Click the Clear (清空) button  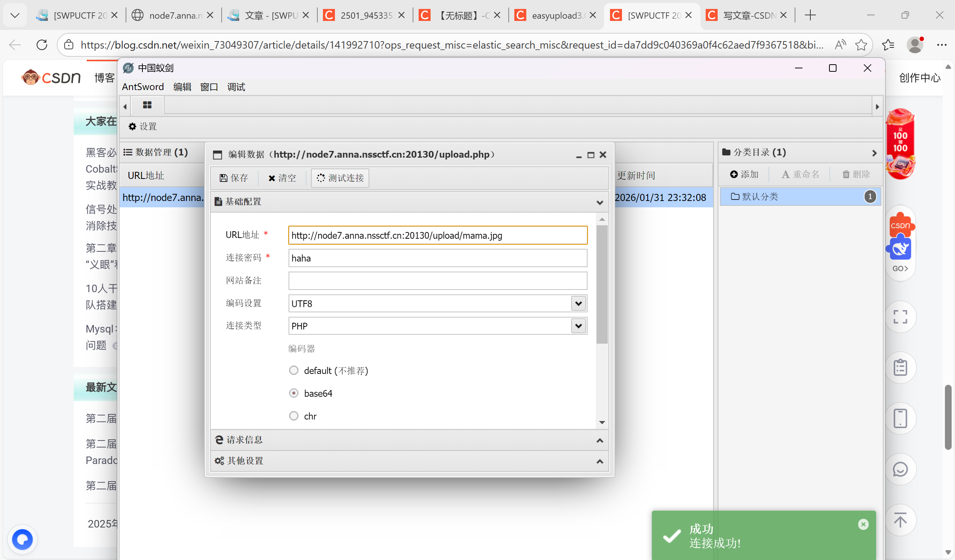(282, 178)
